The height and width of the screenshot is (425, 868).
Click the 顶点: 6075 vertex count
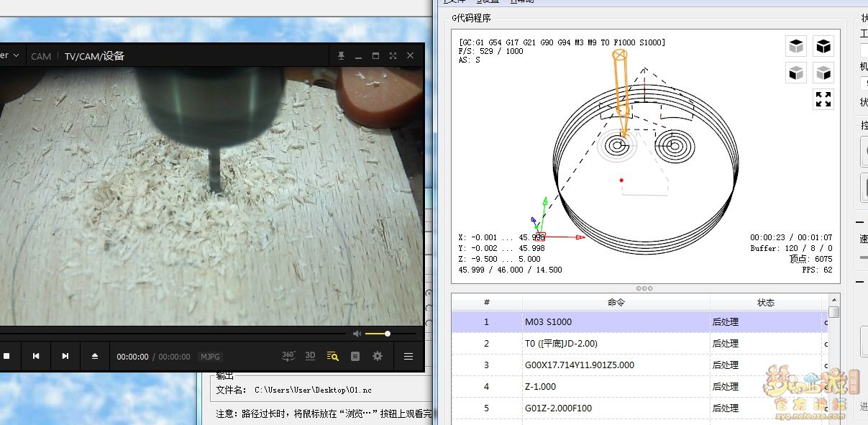click(x=811, y=259)
